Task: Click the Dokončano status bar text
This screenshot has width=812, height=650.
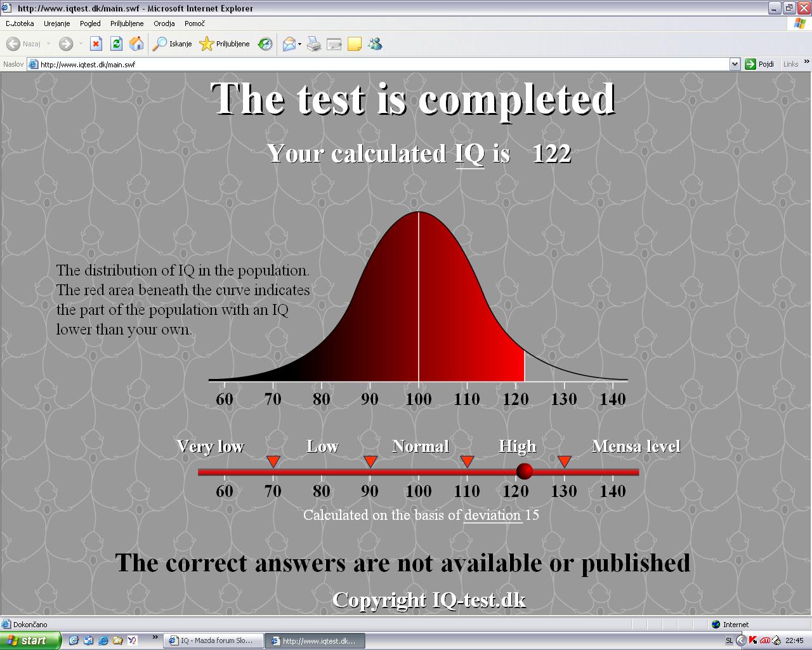Action: point(30,625)
